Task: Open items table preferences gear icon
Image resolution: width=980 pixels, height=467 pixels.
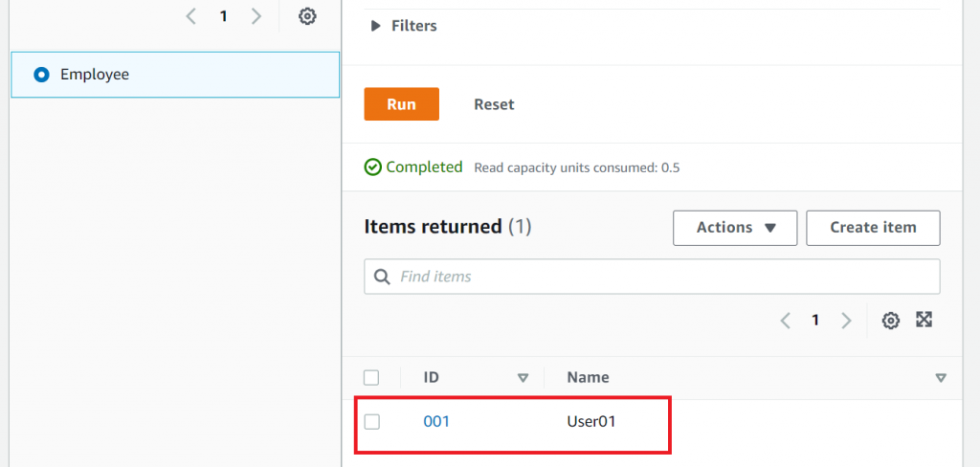Action: (891, 321)
